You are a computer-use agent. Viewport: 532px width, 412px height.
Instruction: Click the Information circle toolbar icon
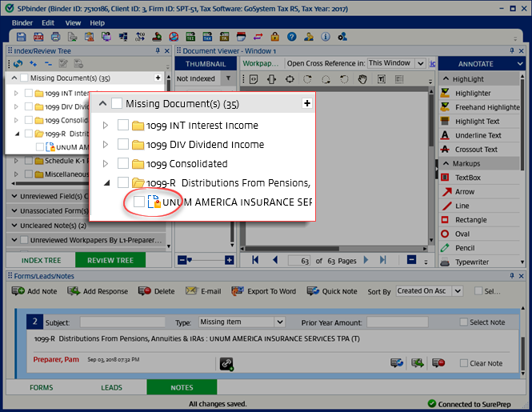(326, 37)
